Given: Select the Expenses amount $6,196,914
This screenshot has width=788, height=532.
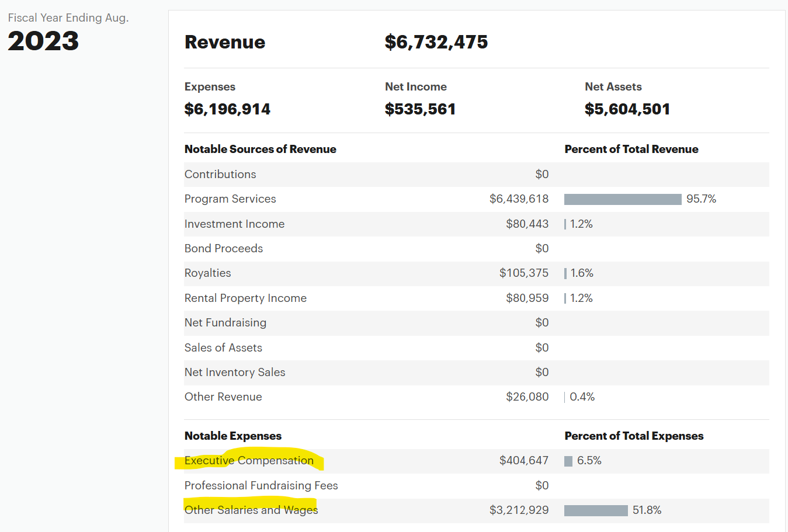Looking at the screenshot, I should [227, 109].
